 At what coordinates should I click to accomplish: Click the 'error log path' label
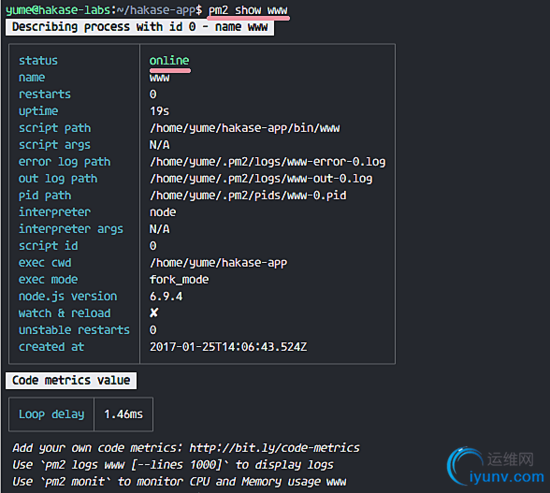[x=65, y=162]
